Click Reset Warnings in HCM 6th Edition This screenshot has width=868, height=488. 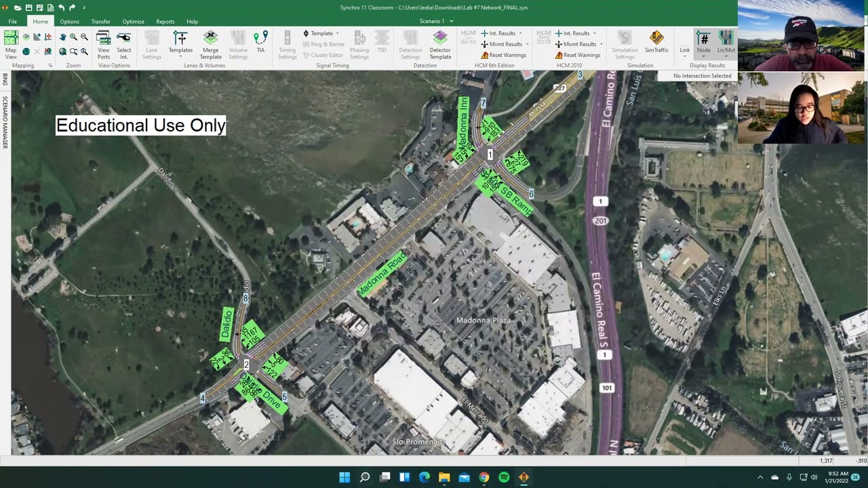tap(504, 55)
